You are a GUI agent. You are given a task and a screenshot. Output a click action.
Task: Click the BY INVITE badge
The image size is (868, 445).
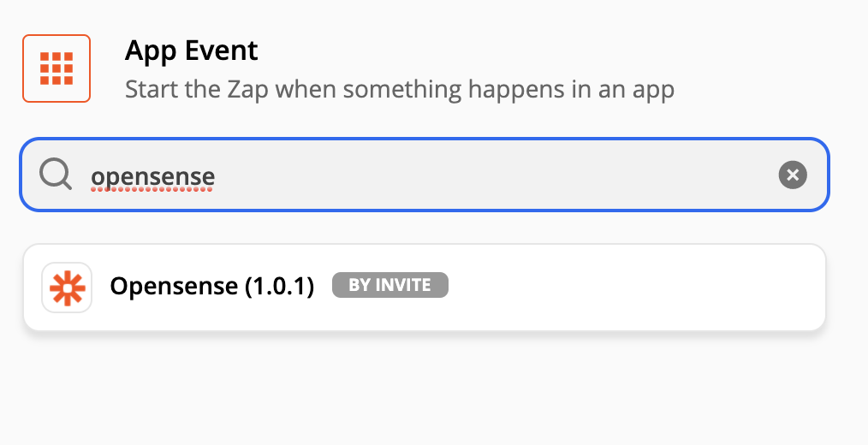(389, 285)
